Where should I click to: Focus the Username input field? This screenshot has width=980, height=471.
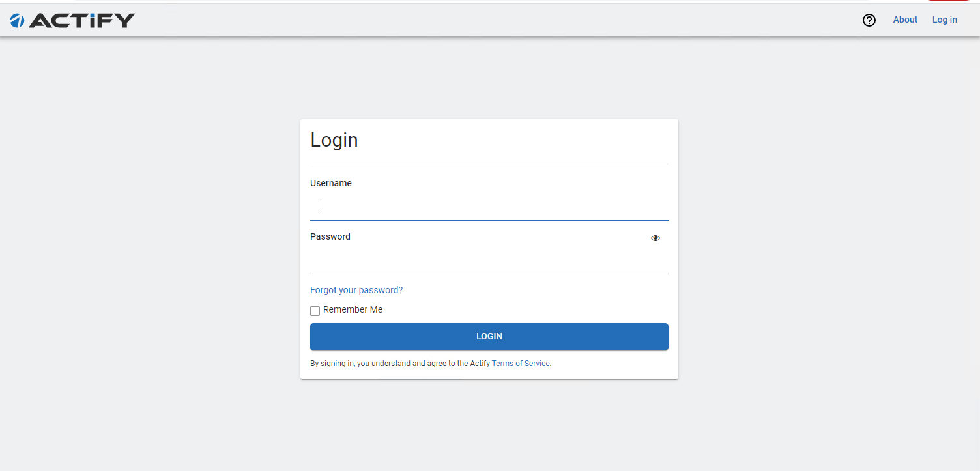[489, 207]
